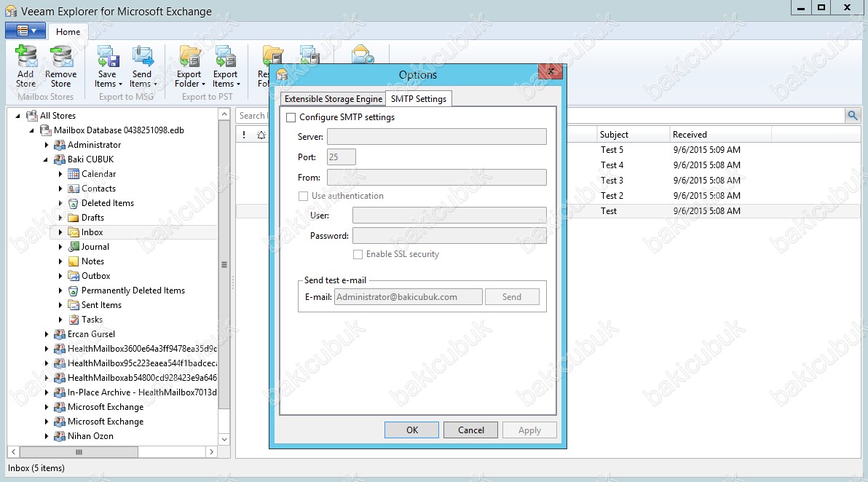The height and width of the screenshot is (482, 868).
Task: Click the Send test e-mail button
Action: click(512, 296)
